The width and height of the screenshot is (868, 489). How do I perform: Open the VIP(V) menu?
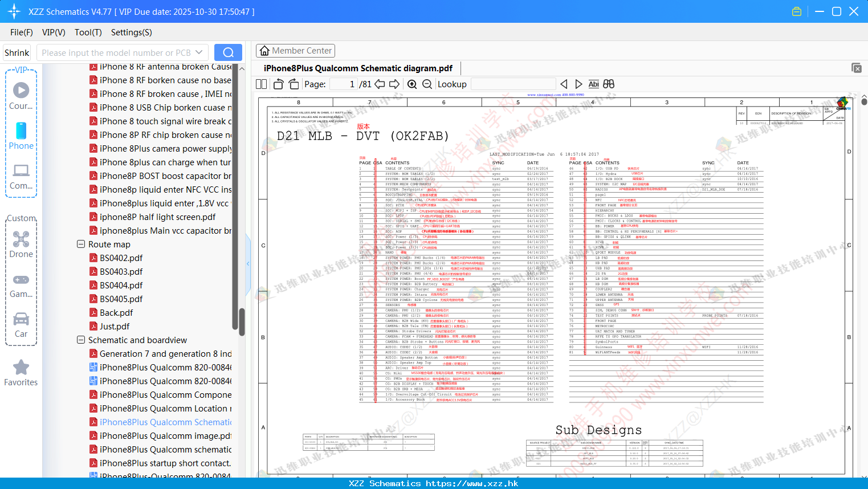tap(54, 32)
